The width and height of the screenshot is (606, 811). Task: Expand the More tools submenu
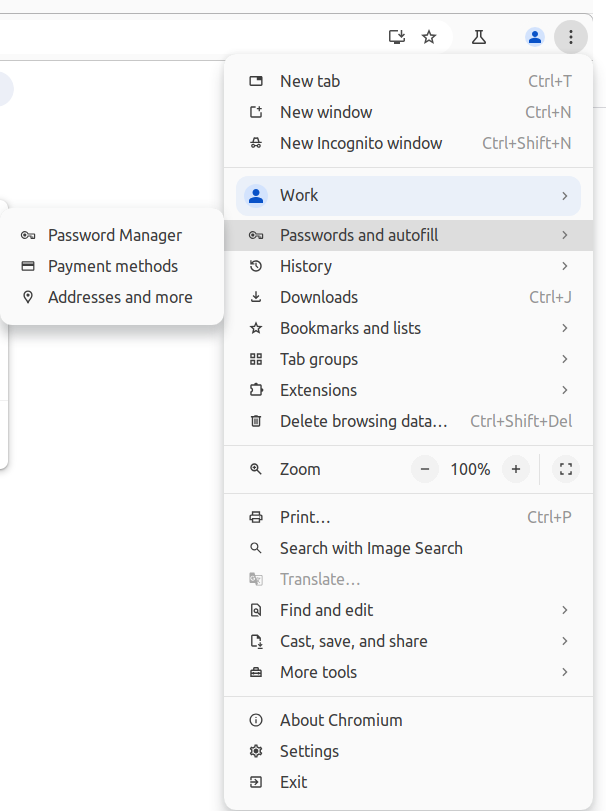pos(566,671)
